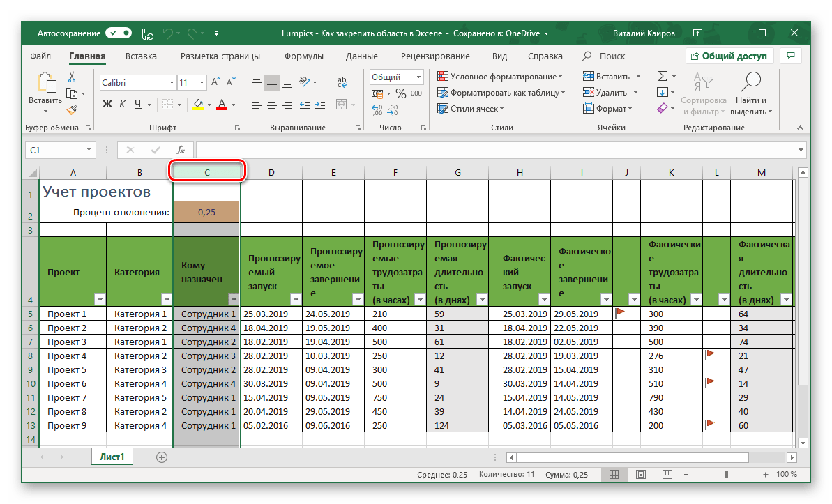Toggle the Автосохранение switch
The height and width of the screenshot is (504, 832).
tap(119, 33)
